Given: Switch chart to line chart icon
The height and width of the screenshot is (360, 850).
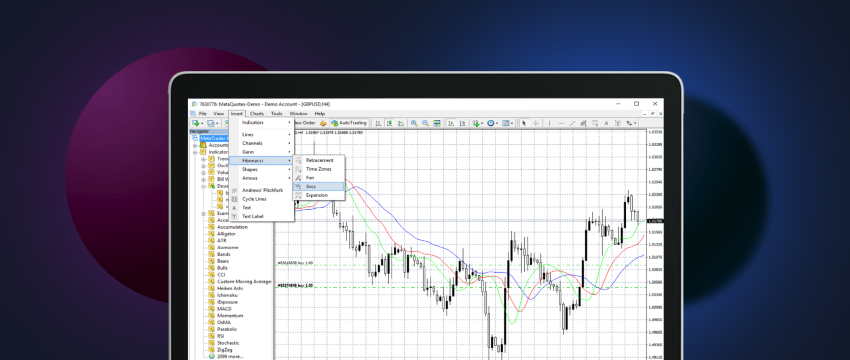Looking at the screenshot, I should pyautogui.click(x=401, y=123).
